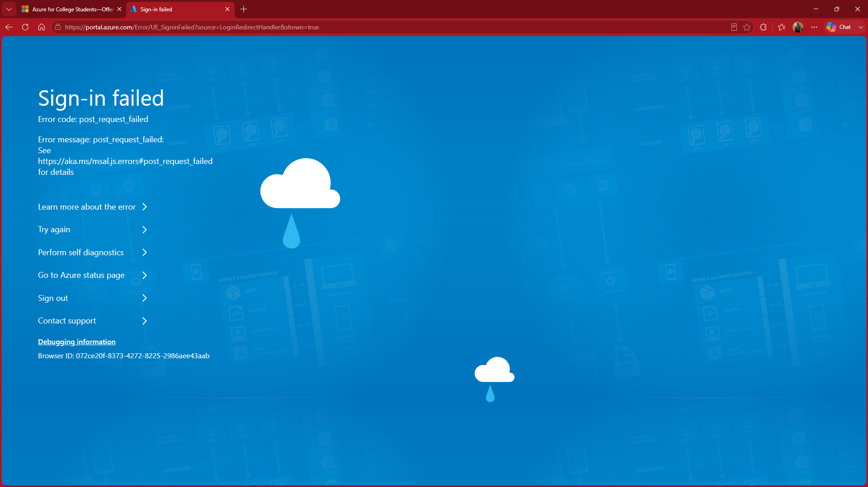
Task: Open Settings and more menu
Action: coord(814,27)
